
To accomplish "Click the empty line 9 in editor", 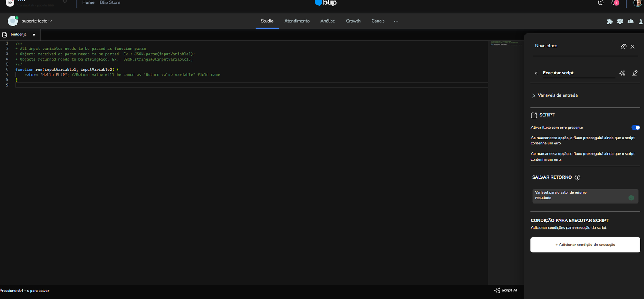I will pyautogui.click(x=252, y=85).
